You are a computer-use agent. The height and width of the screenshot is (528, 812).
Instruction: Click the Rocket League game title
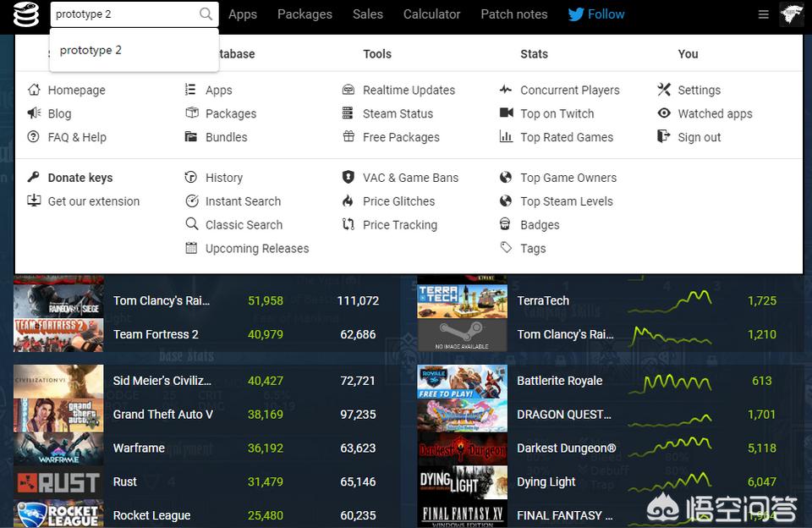pyautogui.click(x=151, y=515)
